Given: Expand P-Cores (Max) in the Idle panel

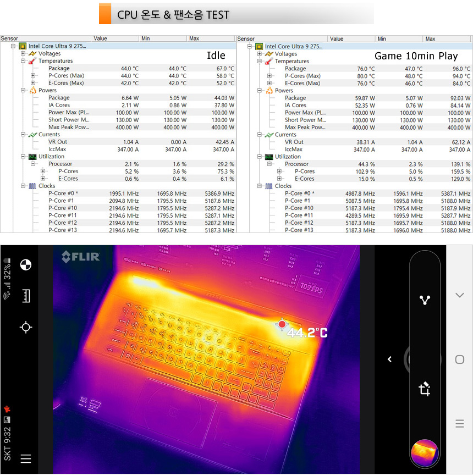Looking at the screenshot, I should pos(33,76).
